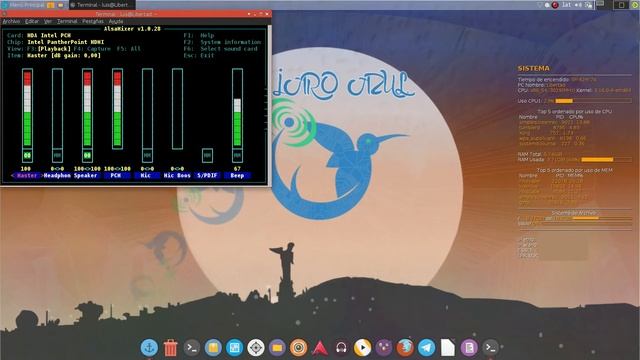Open the red letter A dock icon
640x360 pixels.
coord(320,348)
